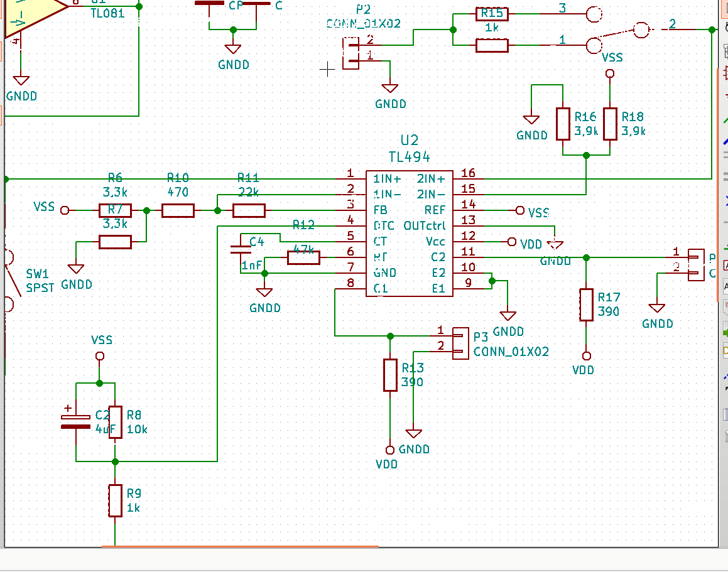
Task: Click the SPST value label
Action: coord(40,288)
